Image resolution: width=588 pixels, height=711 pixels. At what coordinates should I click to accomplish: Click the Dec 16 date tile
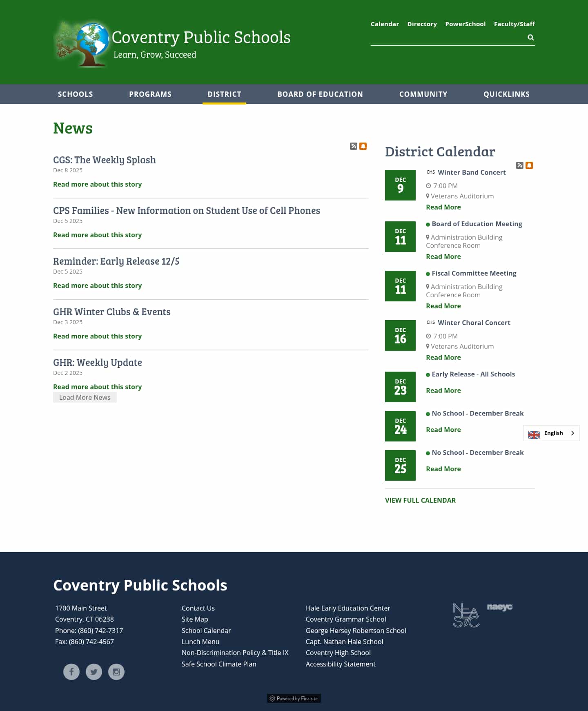[400, 335]
